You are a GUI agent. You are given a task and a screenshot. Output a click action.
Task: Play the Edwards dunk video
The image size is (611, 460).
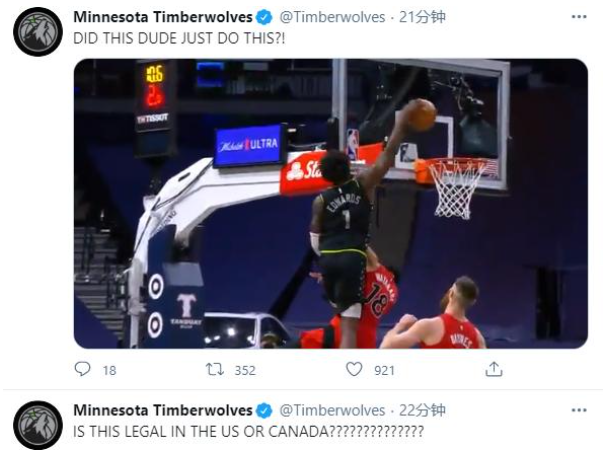point(331,203)
